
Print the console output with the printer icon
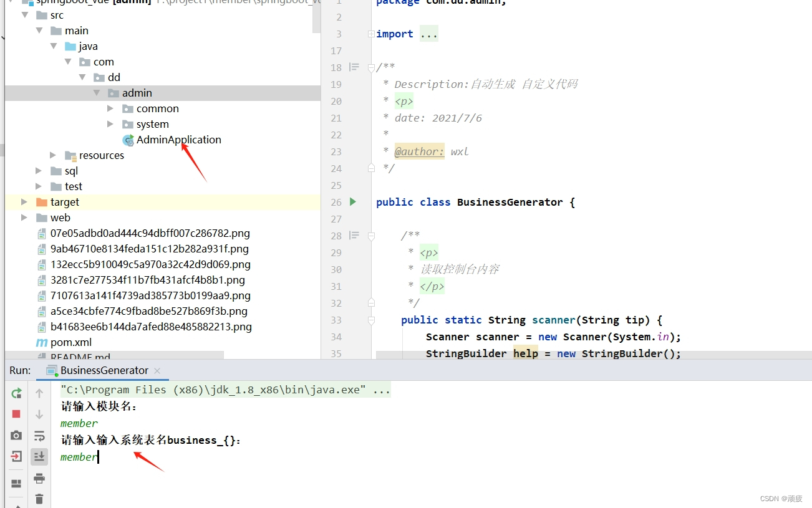tap(39, 478)
